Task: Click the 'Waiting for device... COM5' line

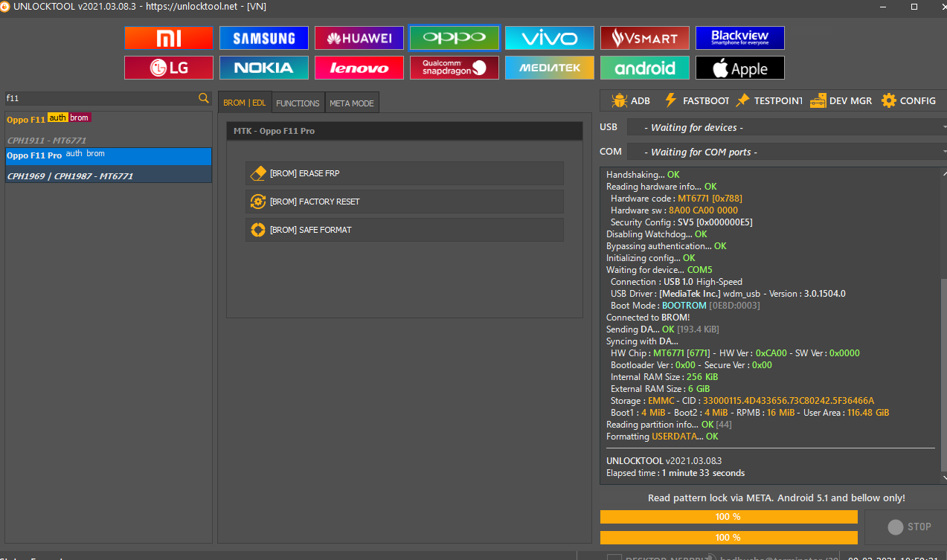Action: coord(659,270)
